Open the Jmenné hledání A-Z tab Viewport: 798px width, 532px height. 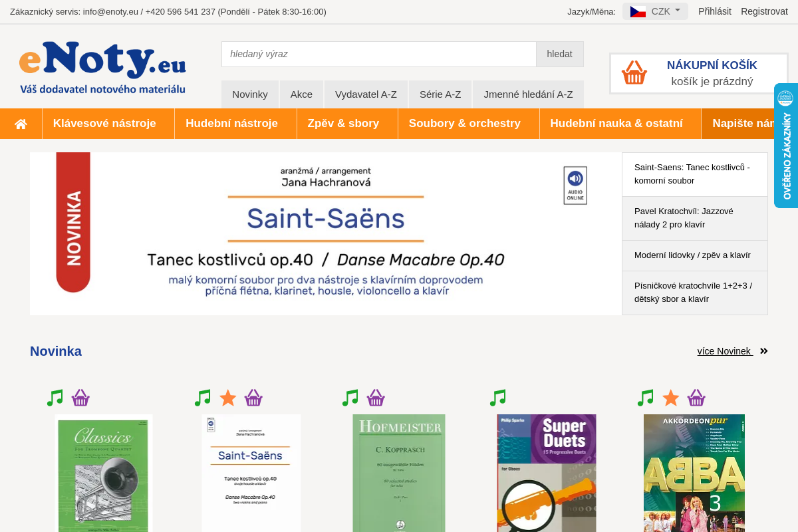tap(528, 94)
